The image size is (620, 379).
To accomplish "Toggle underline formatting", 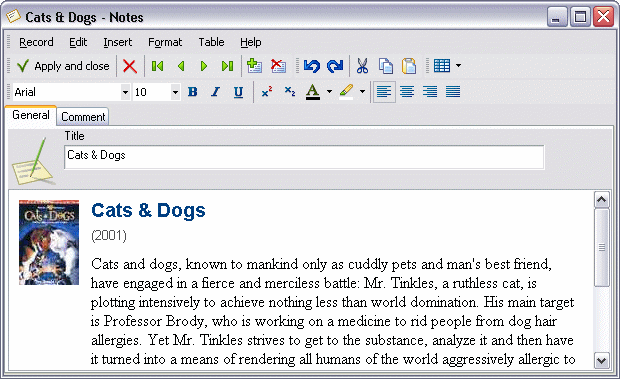I will click(238, 92).
